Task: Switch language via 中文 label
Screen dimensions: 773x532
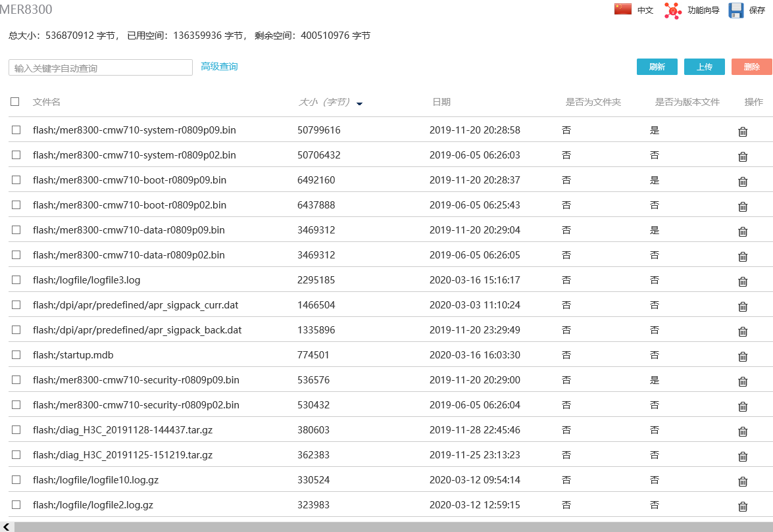Action: pos(645,11)
